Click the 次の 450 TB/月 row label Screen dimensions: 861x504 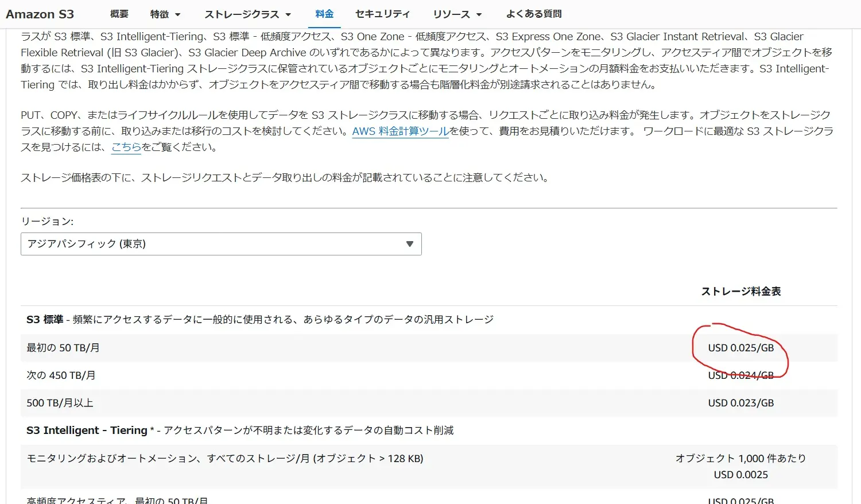tap(61, 375)
